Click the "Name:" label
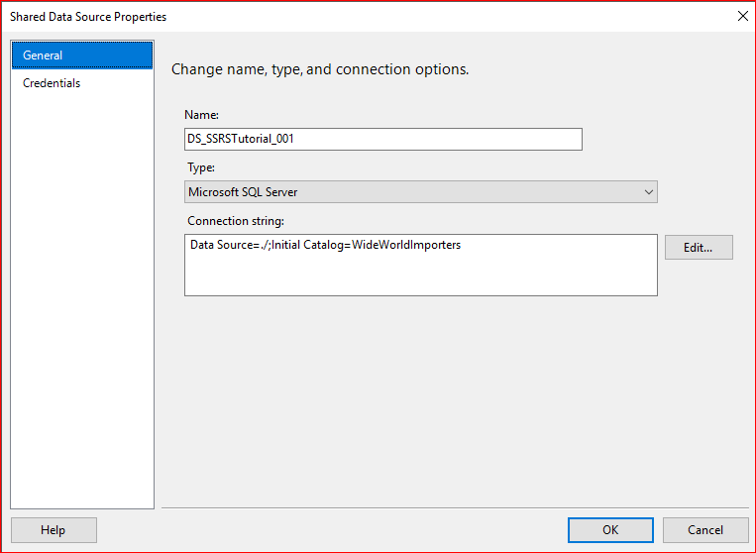Viewport: 756px width, 553px height. coord(202,115)
